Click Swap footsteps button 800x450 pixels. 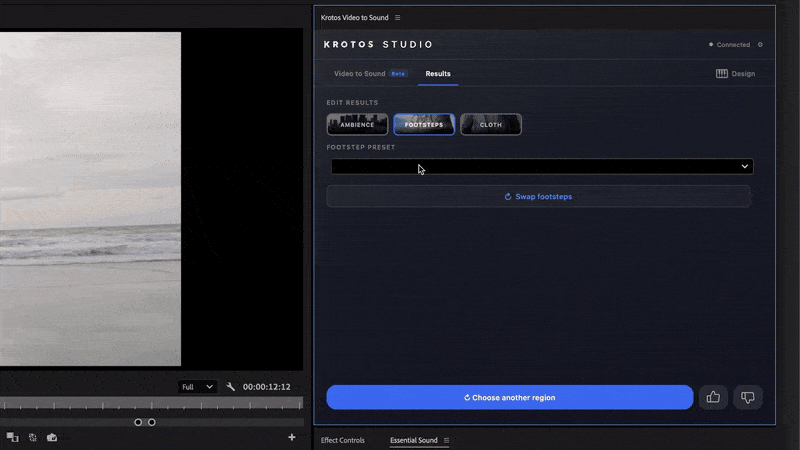[x=538, y=196]
